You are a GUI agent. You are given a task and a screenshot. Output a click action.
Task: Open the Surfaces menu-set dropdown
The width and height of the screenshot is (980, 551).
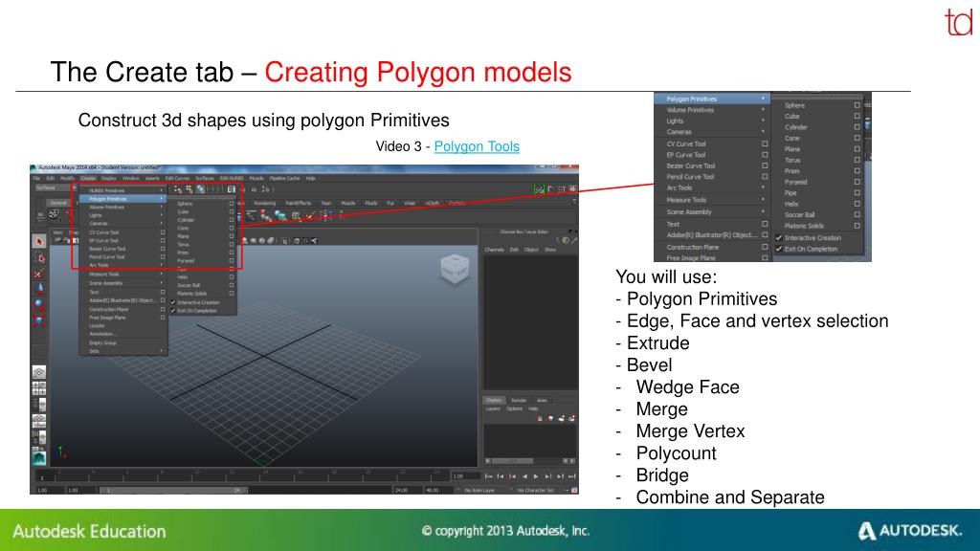pos(55,188)
